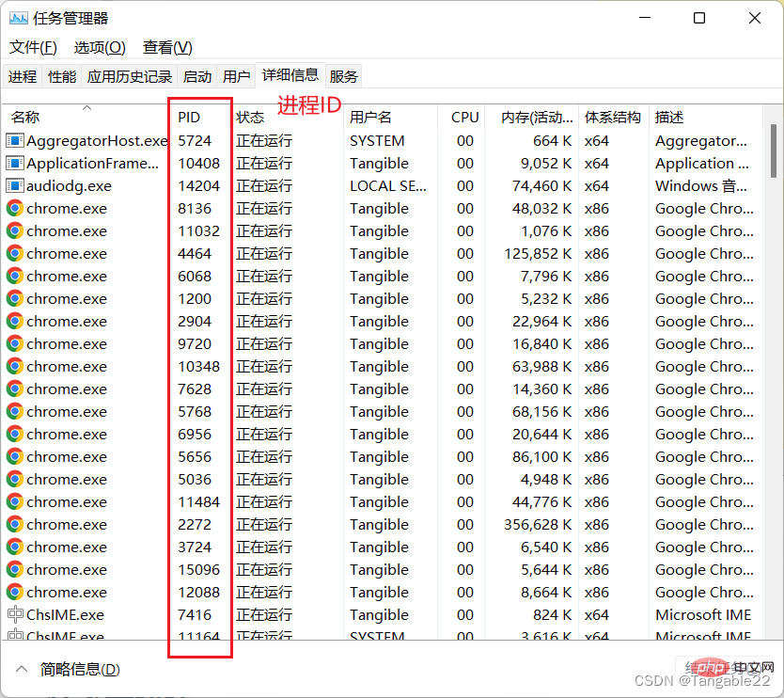Switch to the 进程 tab
This screenshot has width=784, height=698.
[23, 76]
